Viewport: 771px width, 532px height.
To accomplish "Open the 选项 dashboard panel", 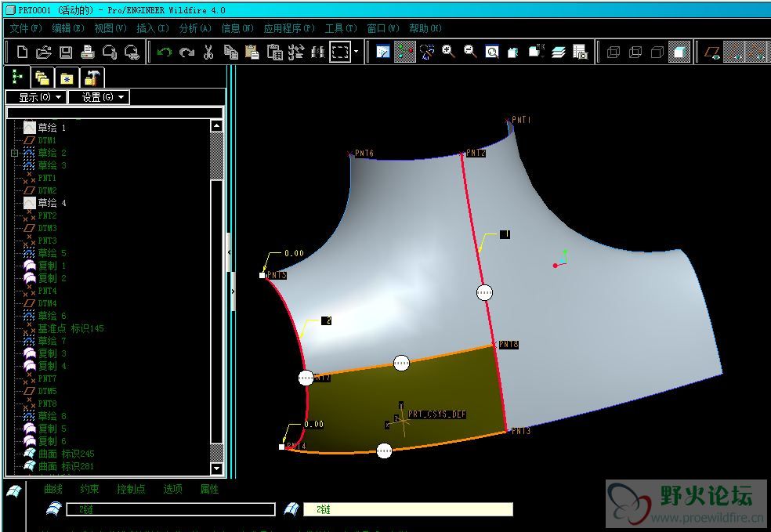I will (x=172, y=489).
